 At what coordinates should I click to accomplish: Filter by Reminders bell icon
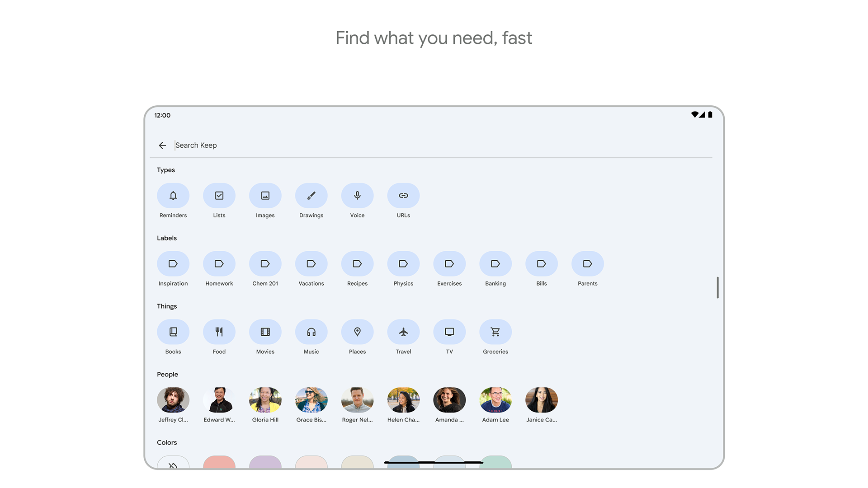point(173,196)
